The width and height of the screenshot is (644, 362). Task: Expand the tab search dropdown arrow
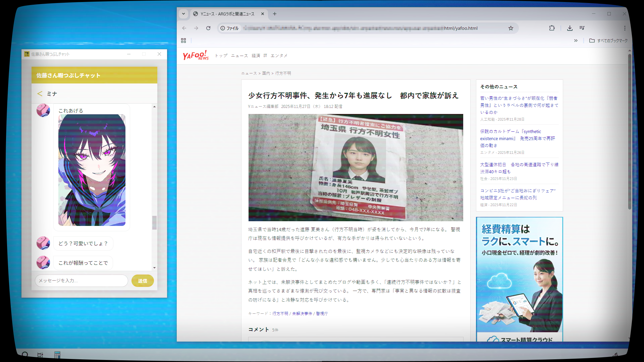(x=183, y=14)
